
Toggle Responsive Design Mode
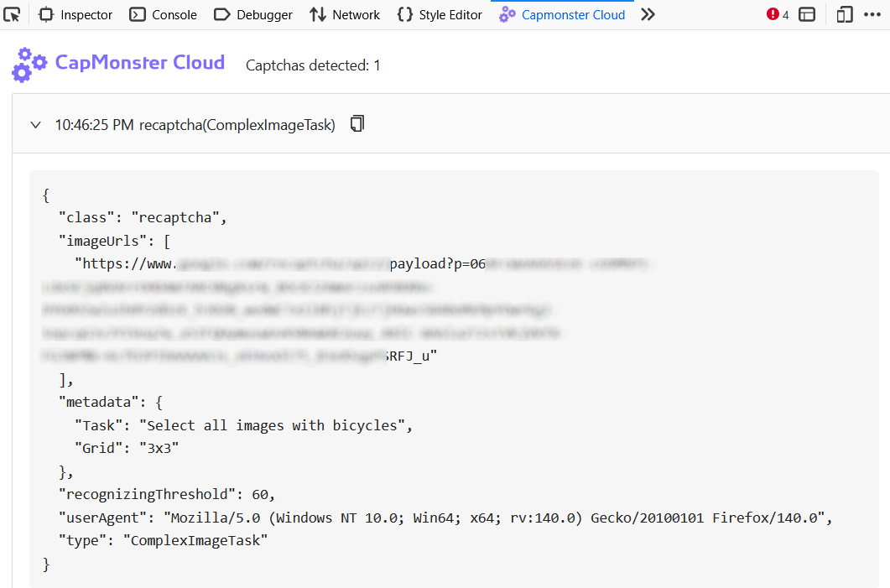845,14
